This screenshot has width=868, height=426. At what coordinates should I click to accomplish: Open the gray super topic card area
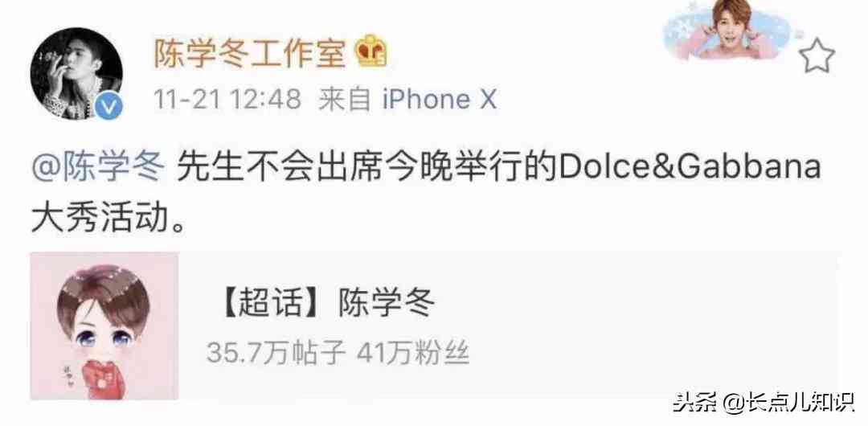(435, 326)
